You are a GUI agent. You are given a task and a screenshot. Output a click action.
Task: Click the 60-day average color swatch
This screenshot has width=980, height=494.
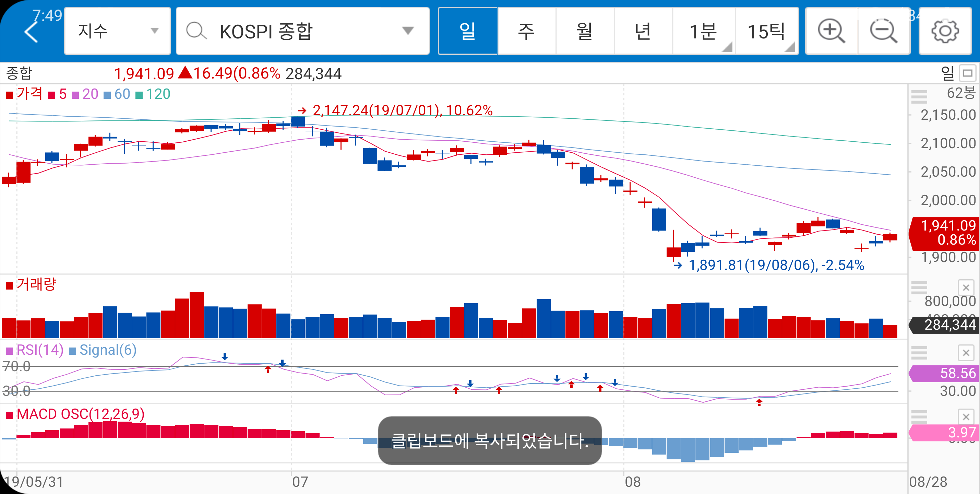click(107, 95)
